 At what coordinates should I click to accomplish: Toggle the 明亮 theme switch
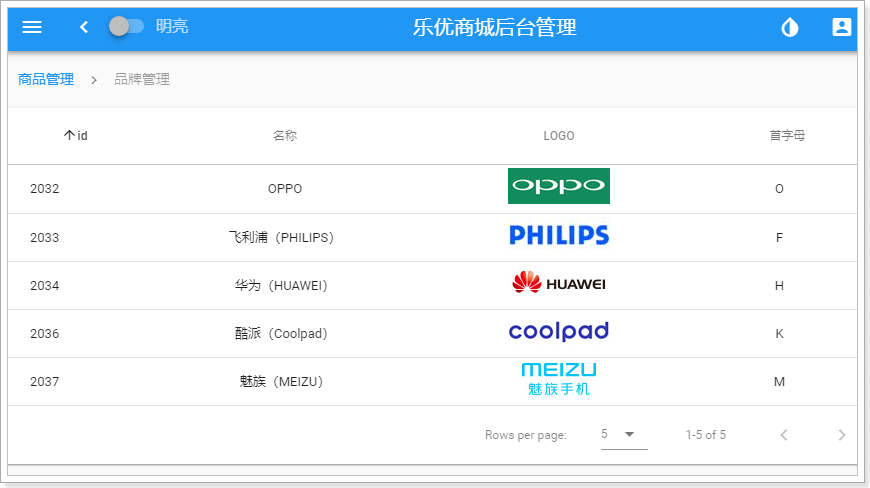(126, 26)
